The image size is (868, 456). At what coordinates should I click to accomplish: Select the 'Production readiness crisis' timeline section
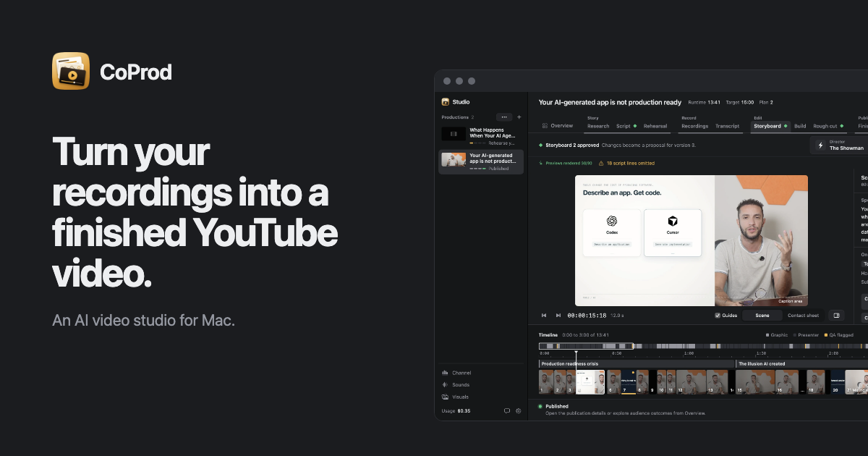point(636,364)
